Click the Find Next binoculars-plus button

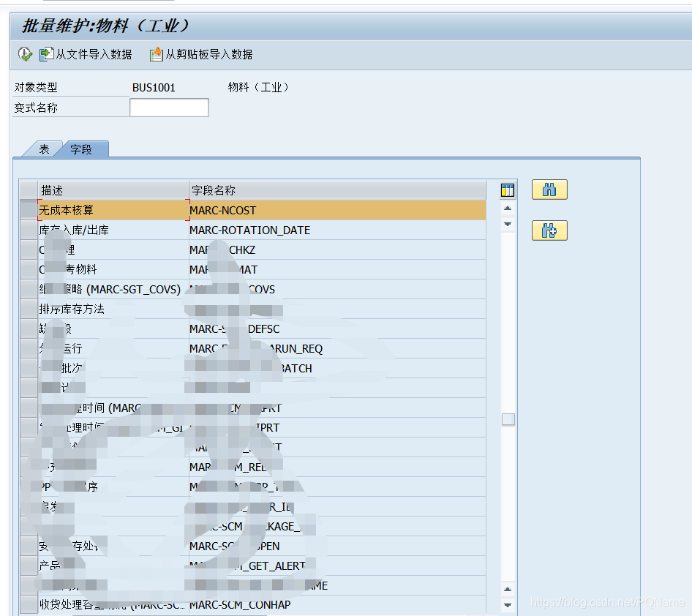549,230
